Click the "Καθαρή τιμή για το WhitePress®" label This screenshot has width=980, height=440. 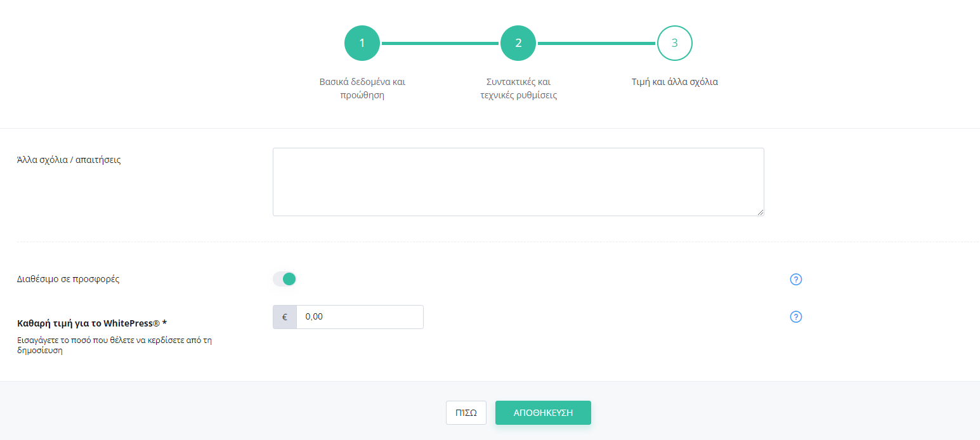[x=92, y=323]
